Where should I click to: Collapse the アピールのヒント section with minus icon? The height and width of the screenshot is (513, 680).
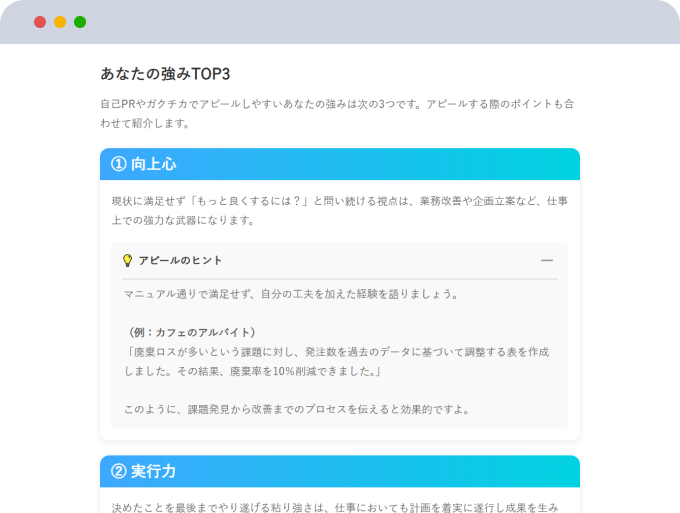tap(547, 260)
